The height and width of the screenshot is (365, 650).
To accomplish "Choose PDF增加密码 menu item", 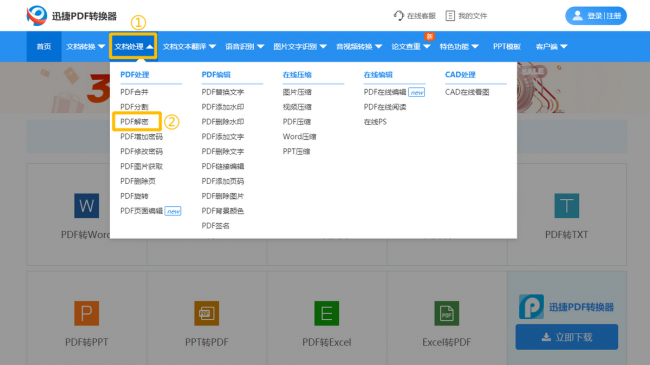I will coord(141,136).
